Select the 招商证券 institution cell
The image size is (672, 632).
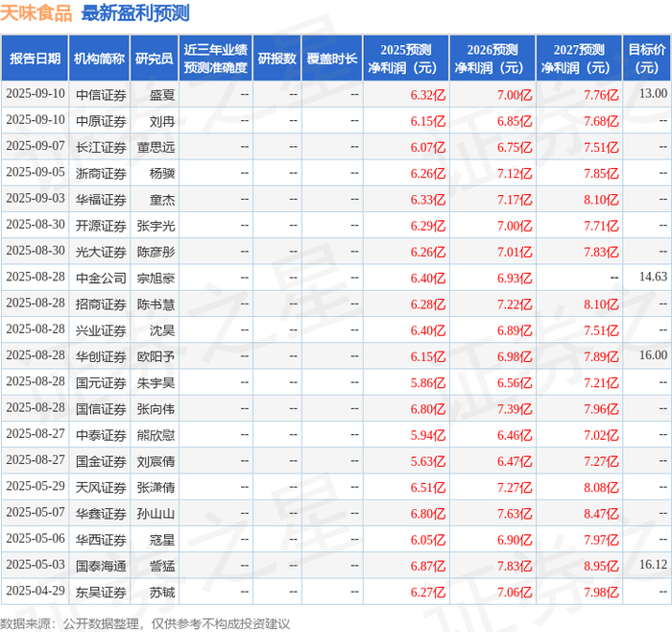[x=101, y=304]
